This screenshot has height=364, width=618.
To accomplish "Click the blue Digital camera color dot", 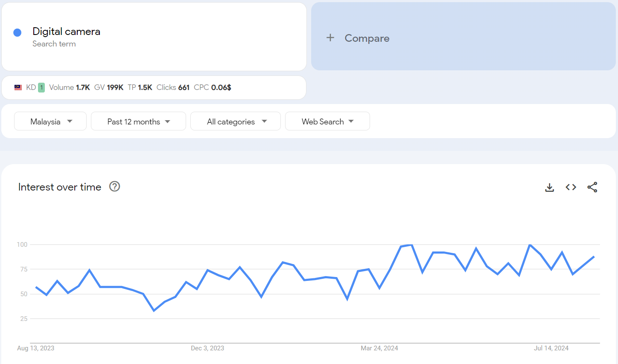I will [x=17, y=33].
